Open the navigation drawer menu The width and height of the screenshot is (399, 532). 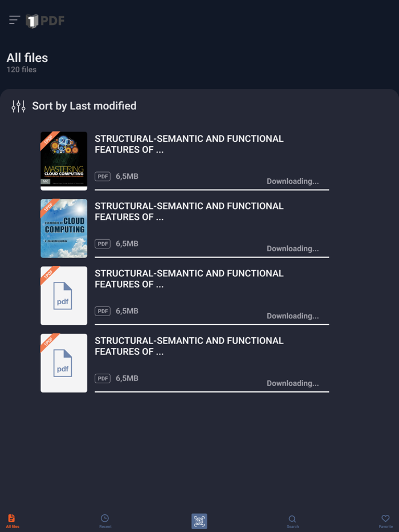pos(14,20)
